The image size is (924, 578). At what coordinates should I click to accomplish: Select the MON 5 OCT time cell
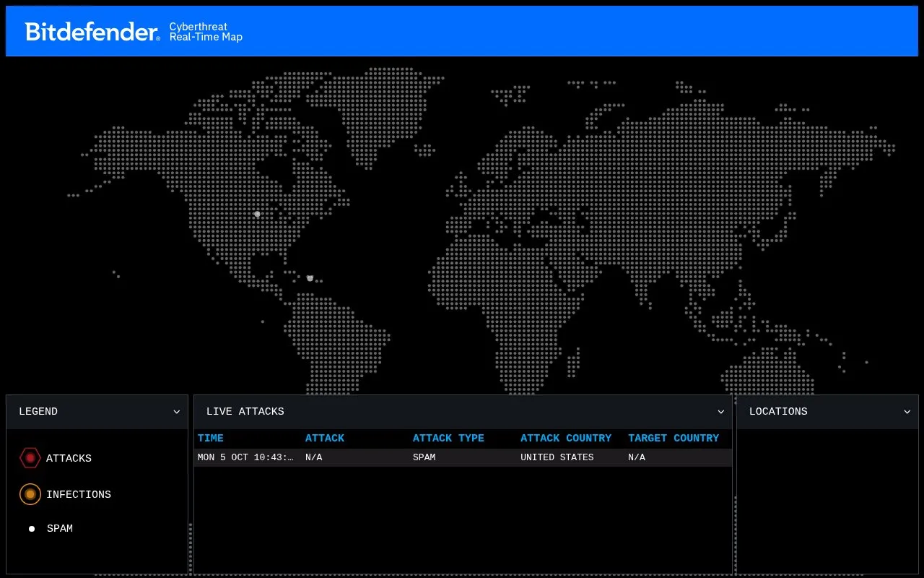[x=245, y=457]
